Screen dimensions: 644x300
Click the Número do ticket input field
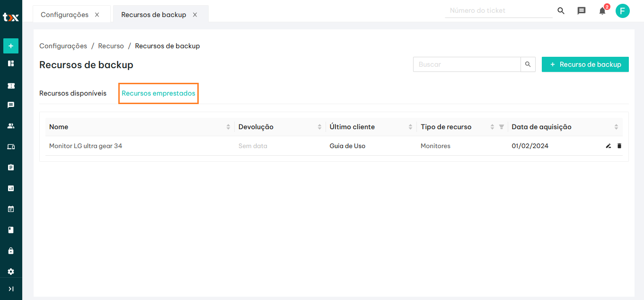click(498, 10)
